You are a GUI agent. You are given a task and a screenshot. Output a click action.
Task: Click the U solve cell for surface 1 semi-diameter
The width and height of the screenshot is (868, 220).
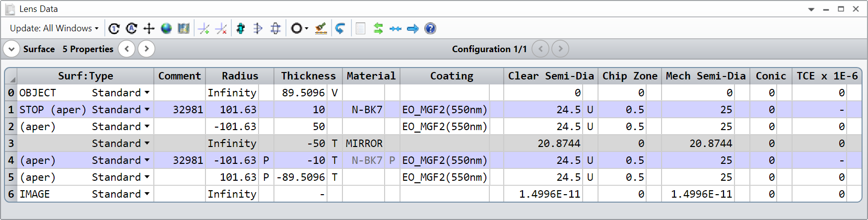pyautogui.click(x=590, y=110)
